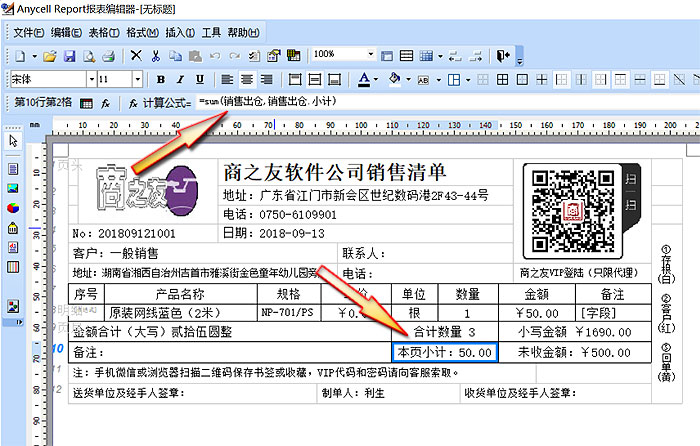Toggle underline formatting

coord(200,79)
